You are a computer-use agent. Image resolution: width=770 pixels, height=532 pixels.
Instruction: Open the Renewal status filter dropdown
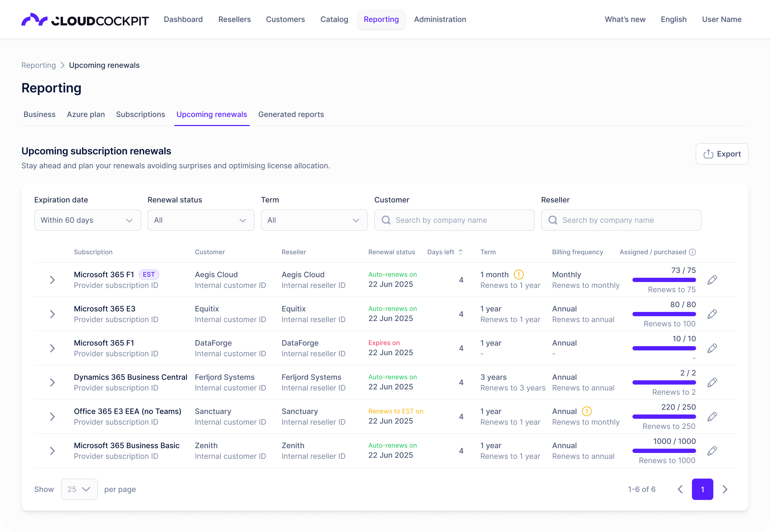click(201, 220)
